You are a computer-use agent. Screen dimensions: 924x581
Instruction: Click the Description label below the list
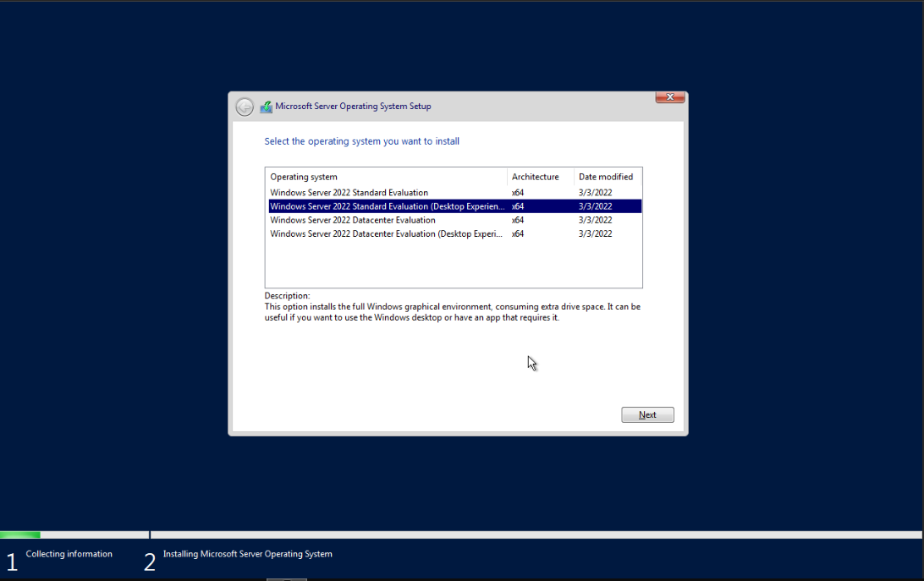point(287,296)
